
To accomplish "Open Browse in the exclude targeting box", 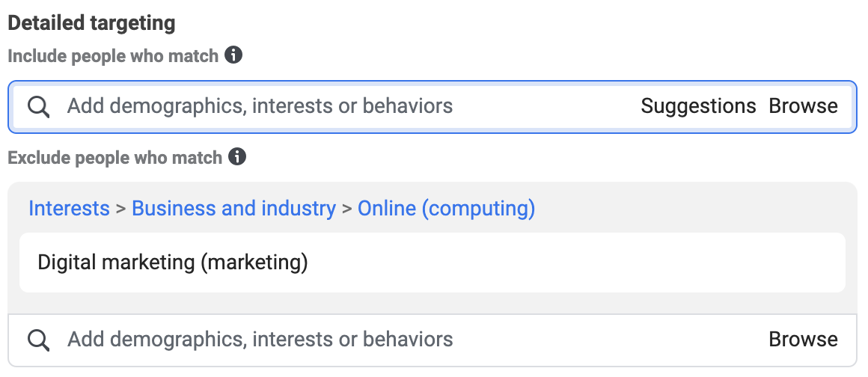I will [803, 340].
